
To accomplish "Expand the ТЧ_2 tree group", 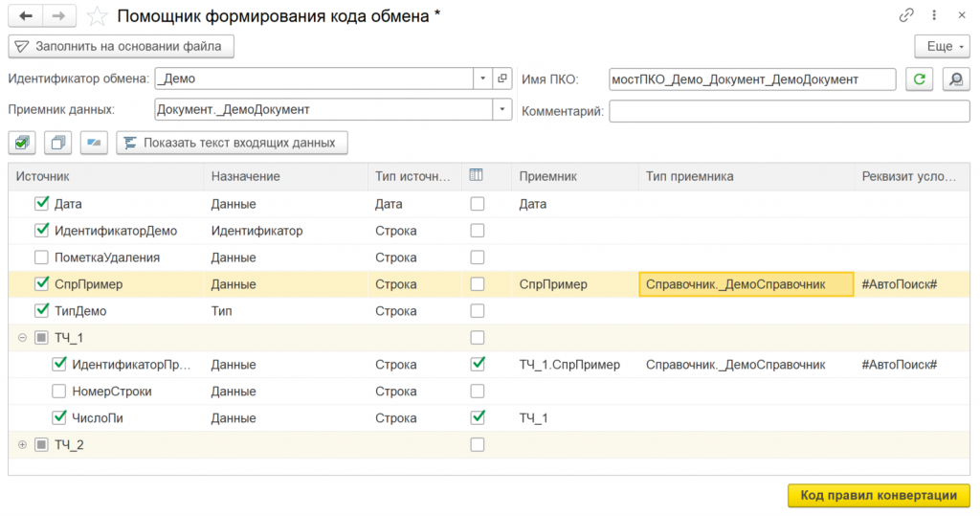I will pyautogui.click(x=22, y=444).
